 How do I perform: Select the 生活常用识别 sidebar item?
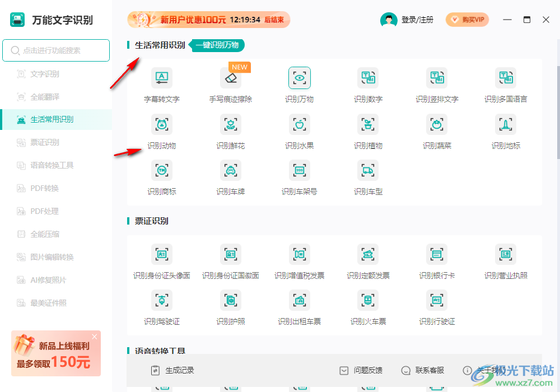pyautogui.click(x=56, y=120)
